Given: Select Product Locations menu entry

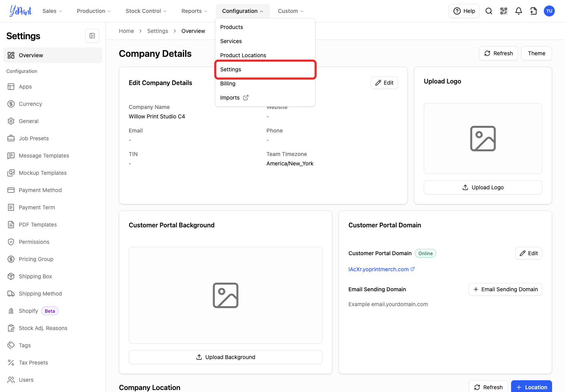Looking at the screenshot, I should point(265,55).
